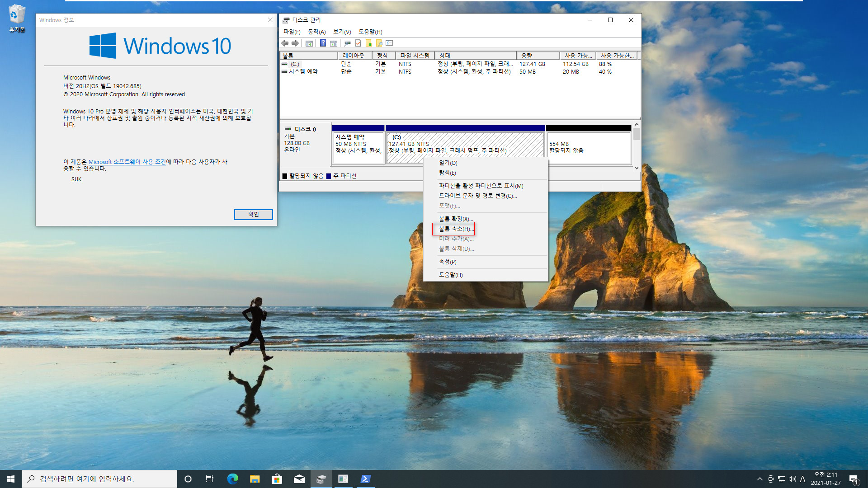
Task: Sort by the 용량 column header
Action: point(538,56)
